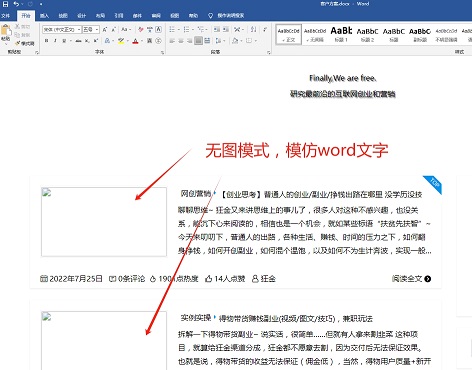The image size is (472, 370).
Task: Select the 标题 1 style
Action: pyautogui.click(x=341, y=34)
